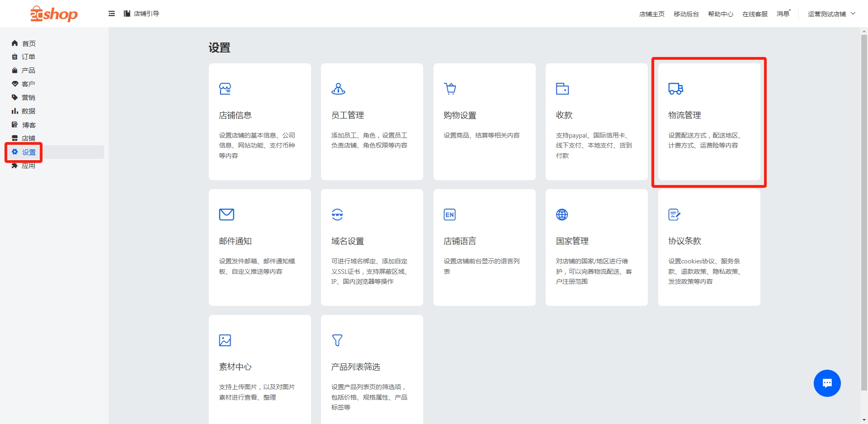This screenshot has width=868, height=424.
Task: Click the 购物设置 shopping cart icon
Action: (x=450, y=89)
